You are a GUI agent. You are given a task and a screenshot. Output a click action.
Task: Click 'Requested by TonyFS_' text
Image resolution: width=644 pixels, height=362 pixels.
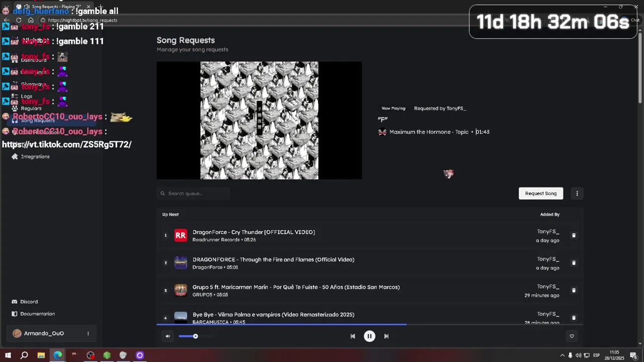pyautogui.click(x=440, y=109)
